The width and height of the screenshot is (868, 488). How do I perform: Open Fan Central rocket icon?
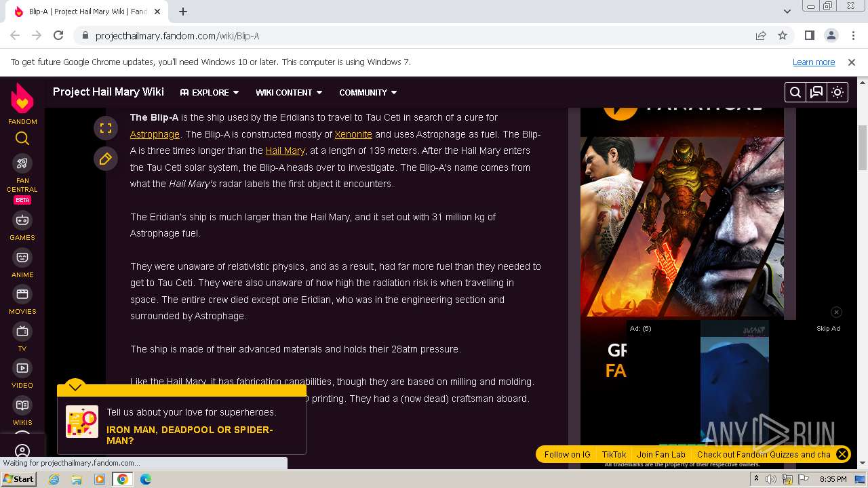[22, 163]
